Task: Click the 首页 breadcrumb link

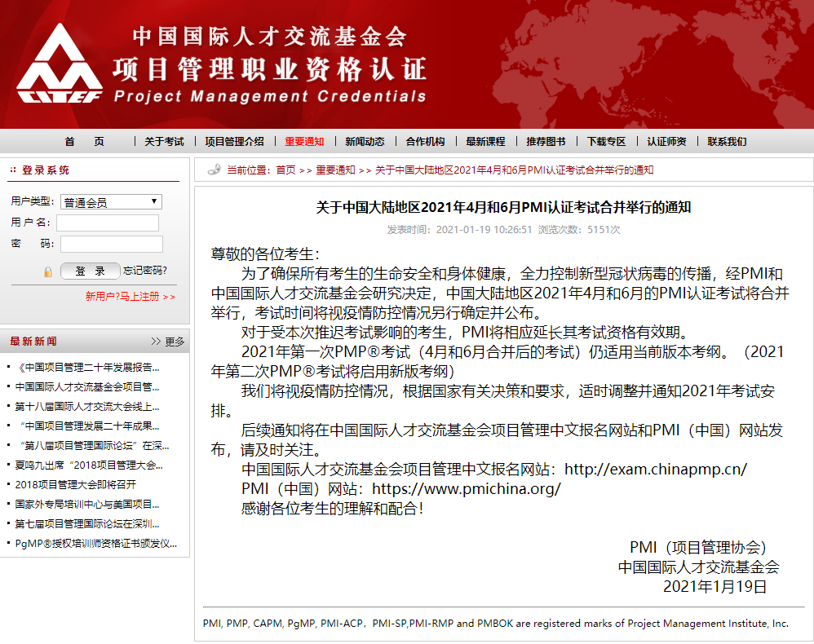Action: [285, 170]
